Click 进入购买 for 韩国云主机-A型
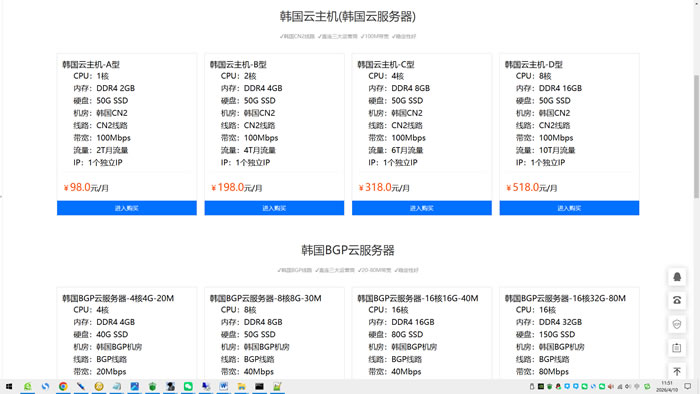Image resolution: width=700 pixels, height=394 pixels. tap(127, 208)
